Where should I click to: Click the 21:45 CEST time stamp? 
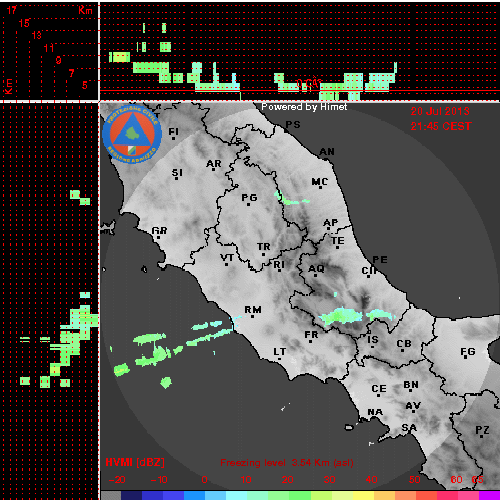click(x=441, y=126)
